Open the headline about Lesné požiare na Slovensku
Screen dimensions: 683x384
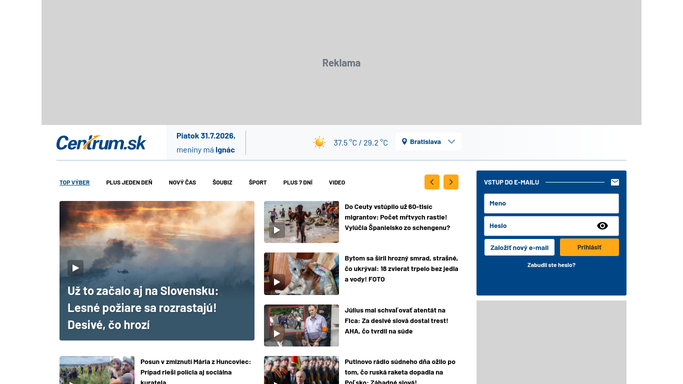pos(143,308)
